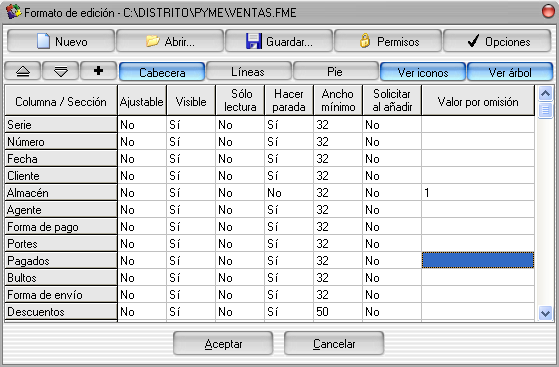Toggle the Ver iconos button
The height and width of the screenshot is (367, 559).
coord(423,72)
